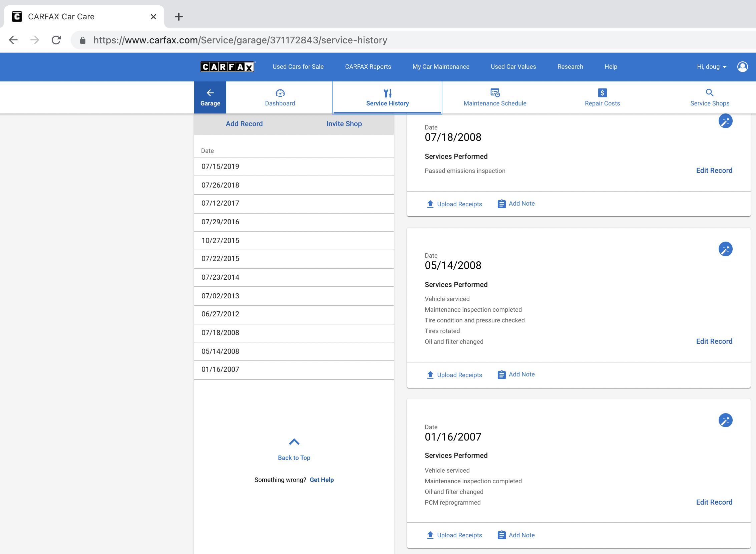The height and width of the screenshot is (554, 756).
Task: Select the 07/02/2013 date row
Action: [x=294, y=296]
